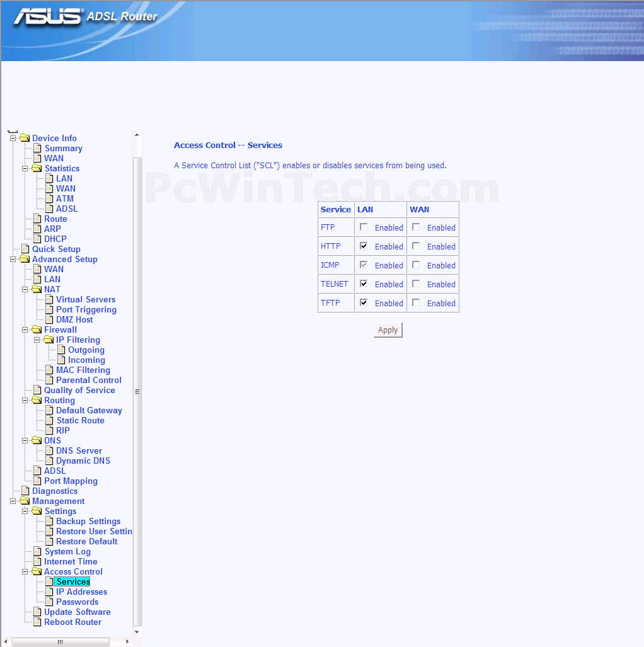644x647 pixels.
Task: Collapse the Advanced Setup tree node
Action: tap(13, 259)
